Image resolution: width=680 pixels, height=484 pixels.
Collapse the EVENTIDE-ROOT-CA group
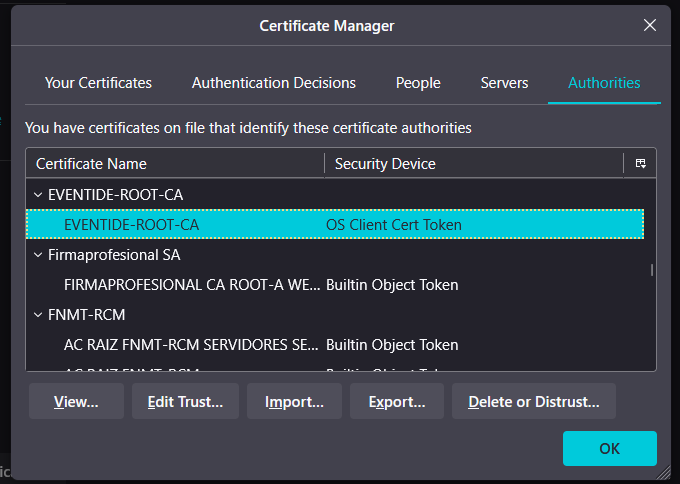[38, 195]
